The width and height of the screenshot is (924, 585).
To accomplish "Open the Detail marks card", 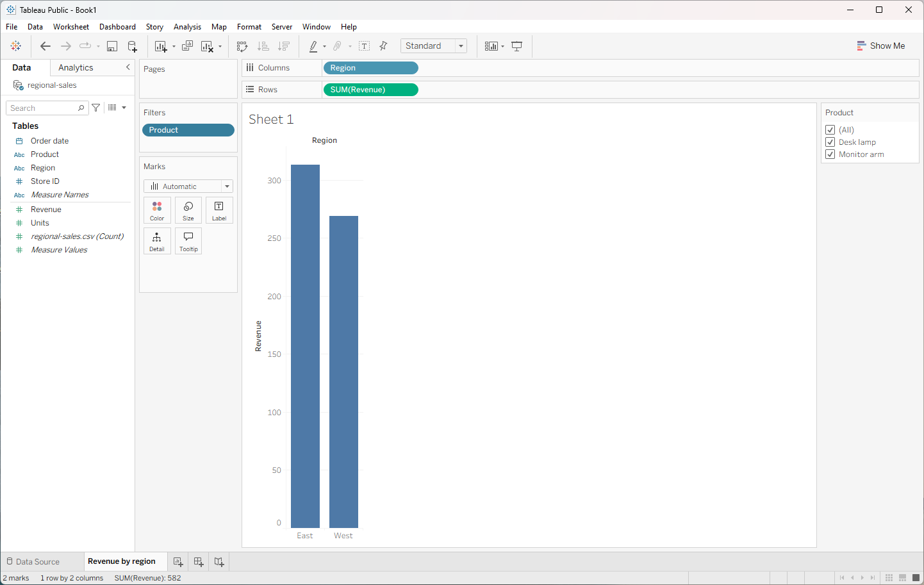I will pyautogui.click(x=157, y=241).
